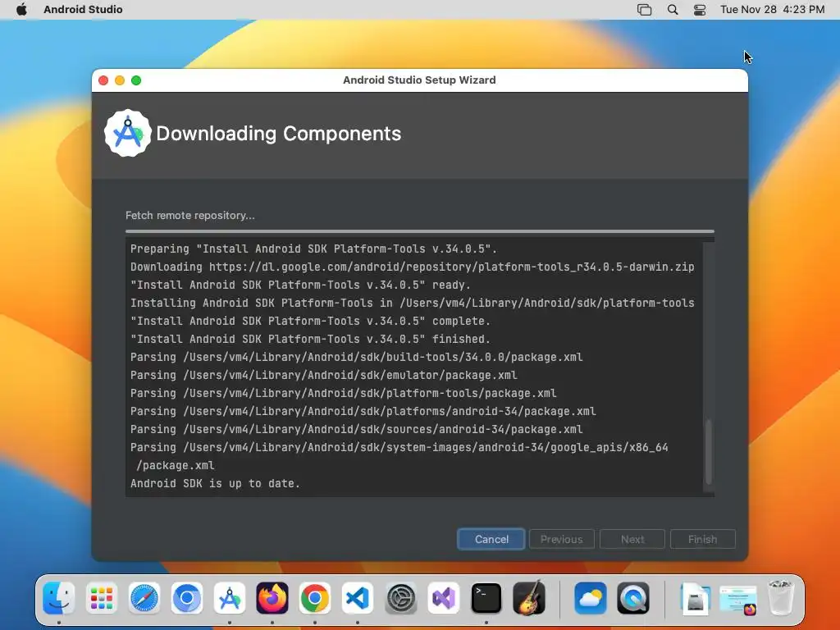Click the 'Parsing ...system-images/android-34' log line
The width and height of the screenshot is (840, 630).
click(x=399, y=456)
